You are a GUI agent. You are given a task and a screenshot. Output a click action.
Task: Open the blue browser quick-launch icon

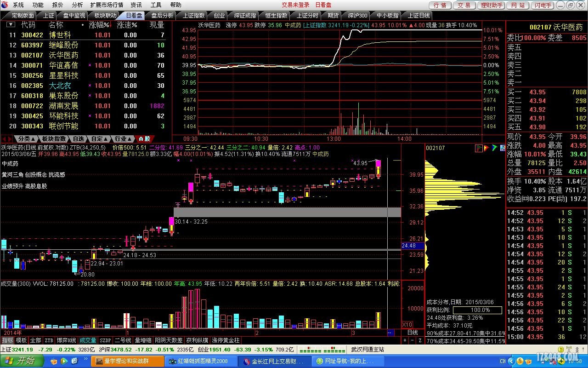pos(75,361)
